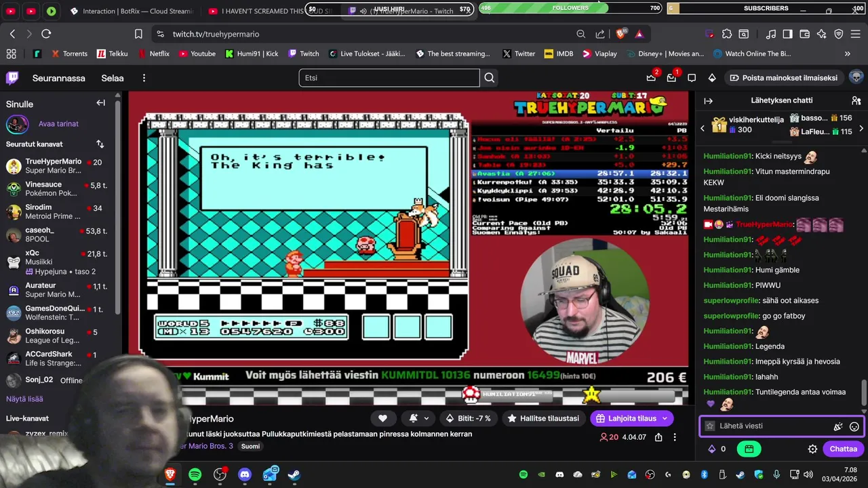Open stream three-dot options menu
The image size is (868, 488).
point(674,437)
